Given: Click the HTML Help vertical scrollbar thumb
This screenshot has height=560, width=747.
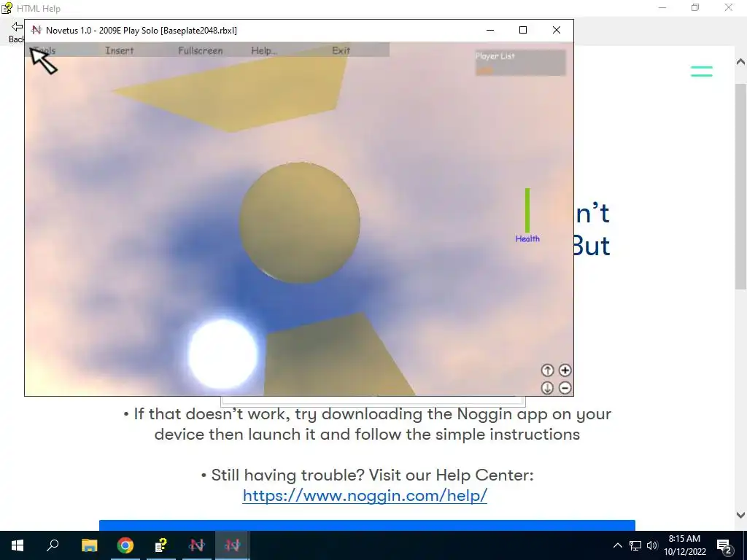Looking at the screenshot, I should [x=740, y=186].
